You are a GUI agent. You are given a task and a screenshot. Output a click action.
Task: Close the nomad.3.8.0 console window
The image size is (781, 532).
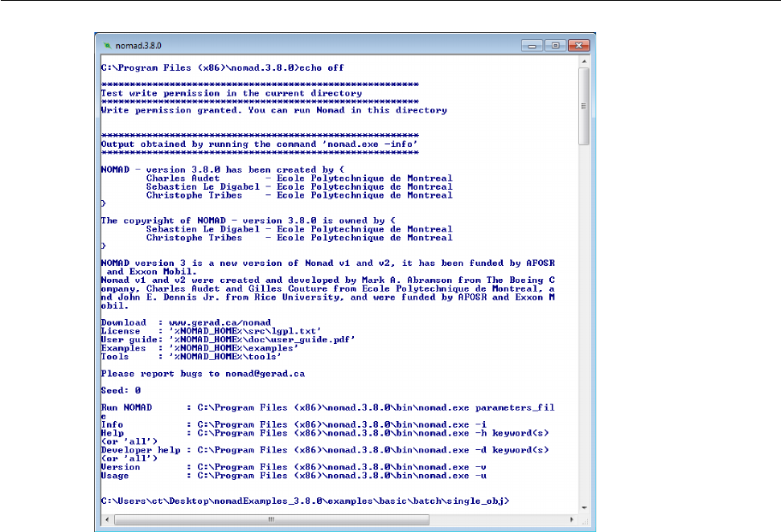click(x=579, y=46)
